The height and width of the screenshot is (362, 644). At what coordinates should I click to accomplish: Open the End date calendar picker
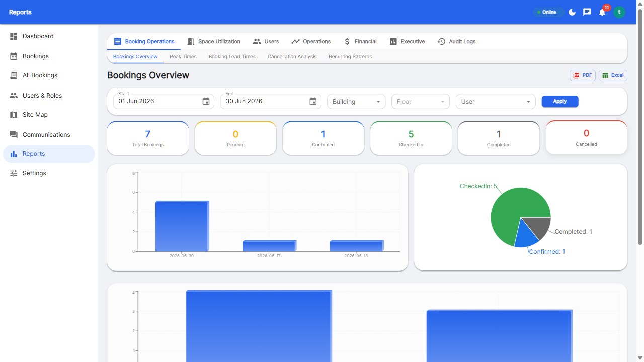(313, 102)
